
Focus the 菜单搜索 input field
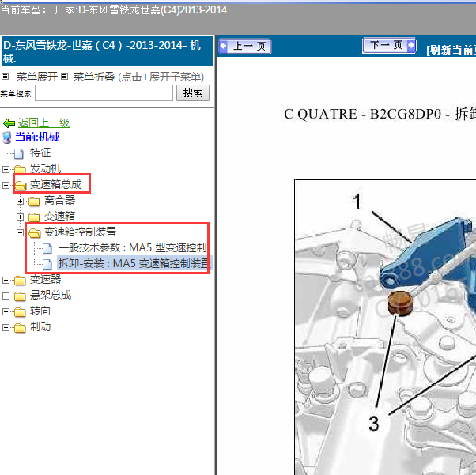click(104, 93)
